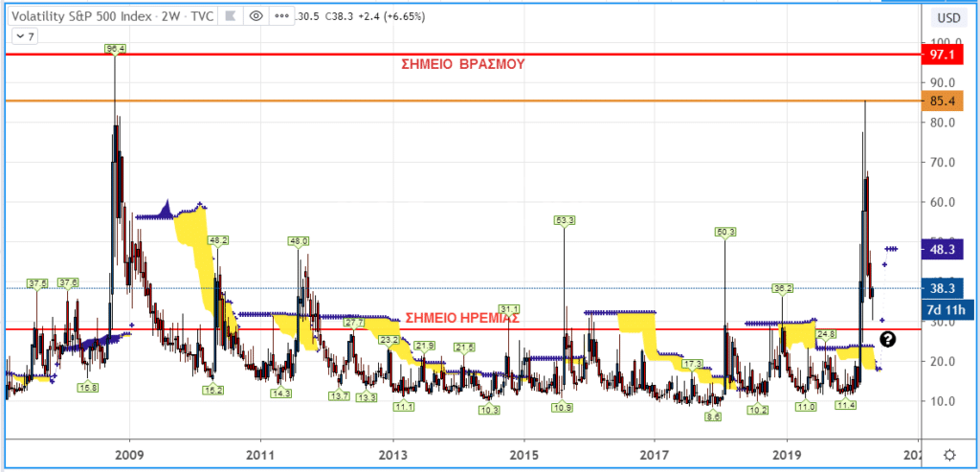The height and width of the screenshot is (472, 980).
Task: Click the 11.4 pivot low label
Action: click(845, 405)
